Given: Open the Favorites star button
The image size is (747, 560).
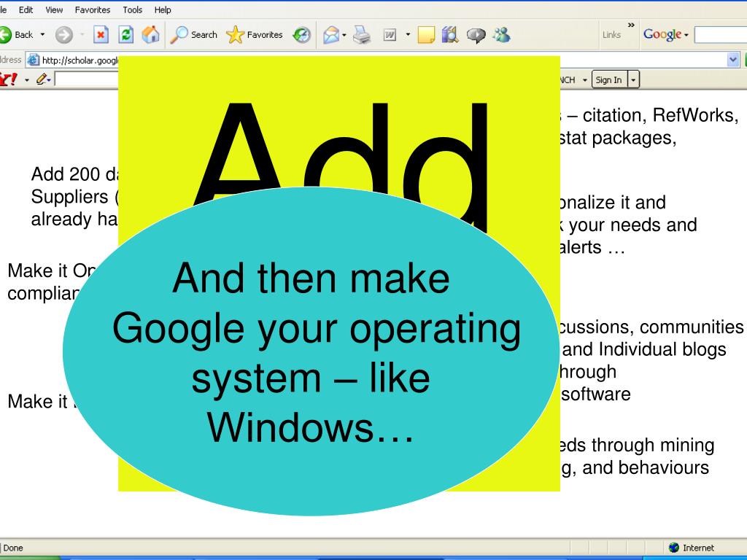Looking at the screenshot, I should click(x=255, y=35).
